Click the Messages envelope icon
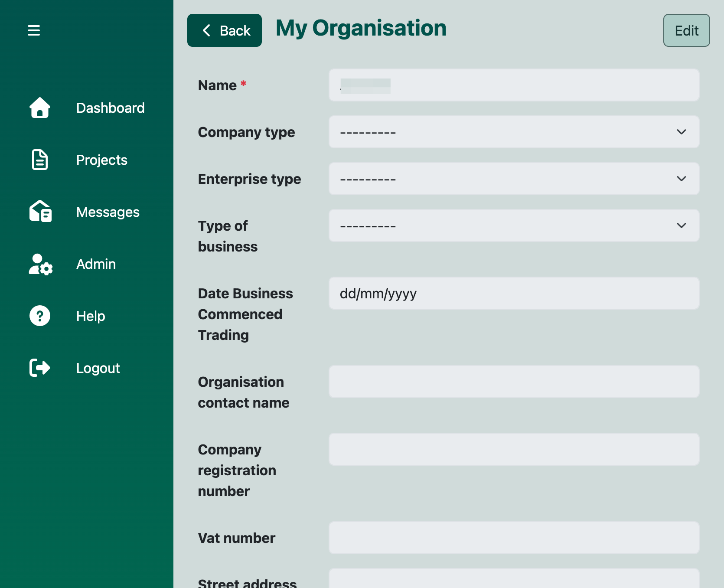 click(40, 211)
